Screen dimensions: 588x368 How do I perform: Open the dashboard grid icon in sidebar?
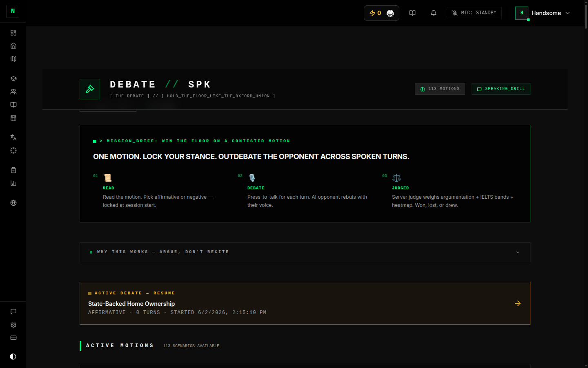click(13, 33)
